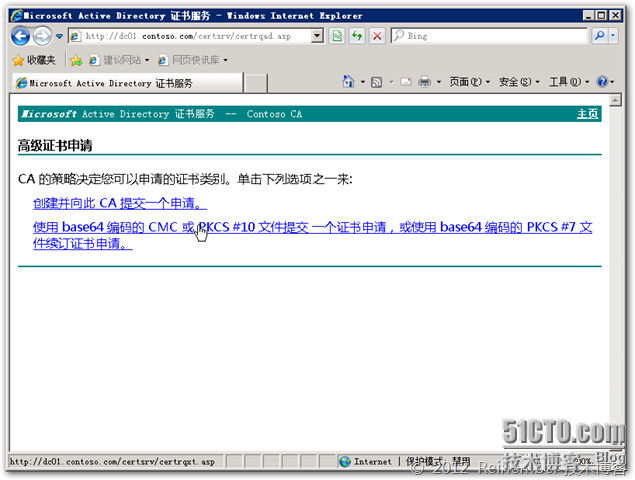Click the Internet zone globe icon
The image size is (635, 480).
tap(345, 461)
